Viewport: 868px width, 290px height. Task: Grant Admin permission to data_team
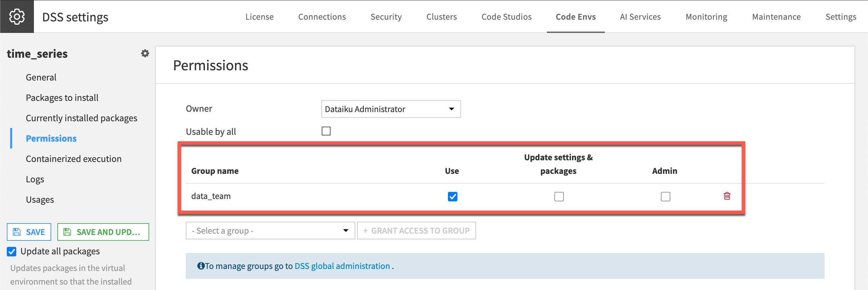[666, 197]
